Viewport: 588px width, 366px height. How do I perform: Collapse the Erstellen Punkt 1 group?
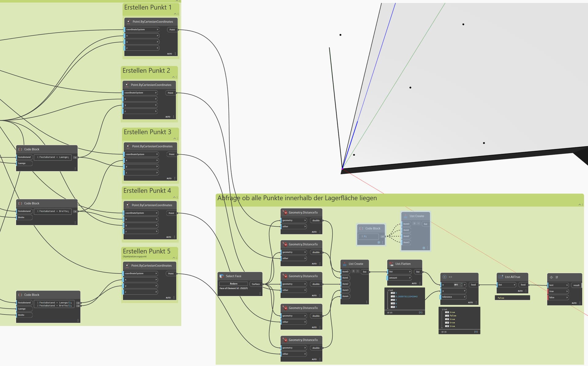pos(175,14)
